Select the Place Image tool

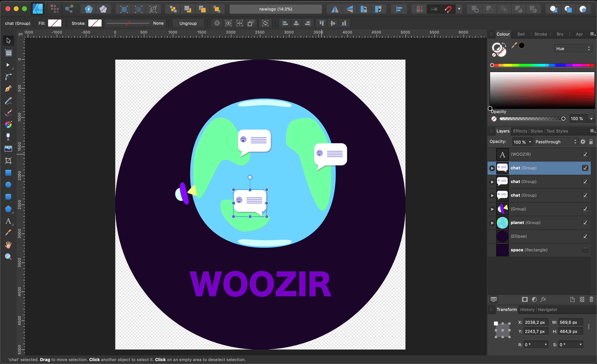pos(8,149)
